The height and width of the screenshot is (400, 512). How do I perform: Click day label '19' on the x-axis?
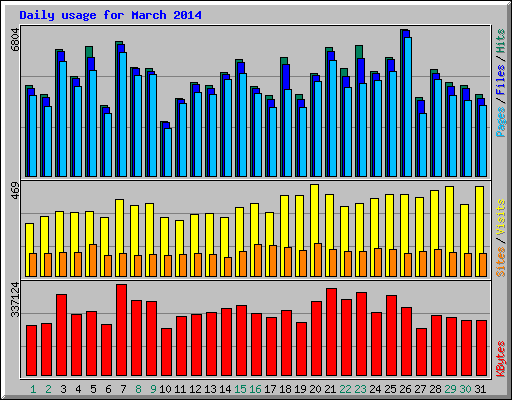tap(300, 389)
